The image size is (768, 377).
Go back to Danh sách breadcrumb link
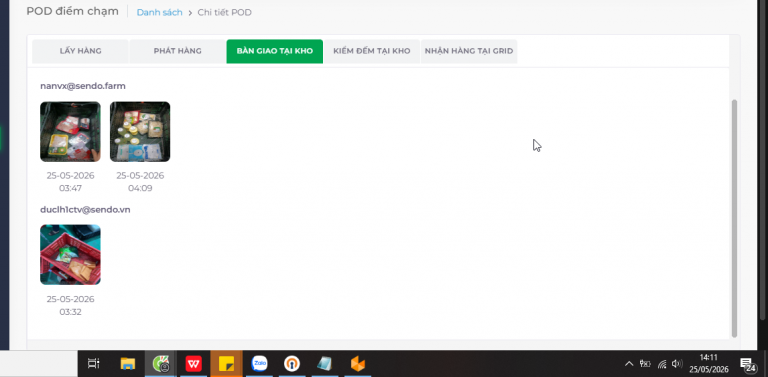click(x=160, y=12)
